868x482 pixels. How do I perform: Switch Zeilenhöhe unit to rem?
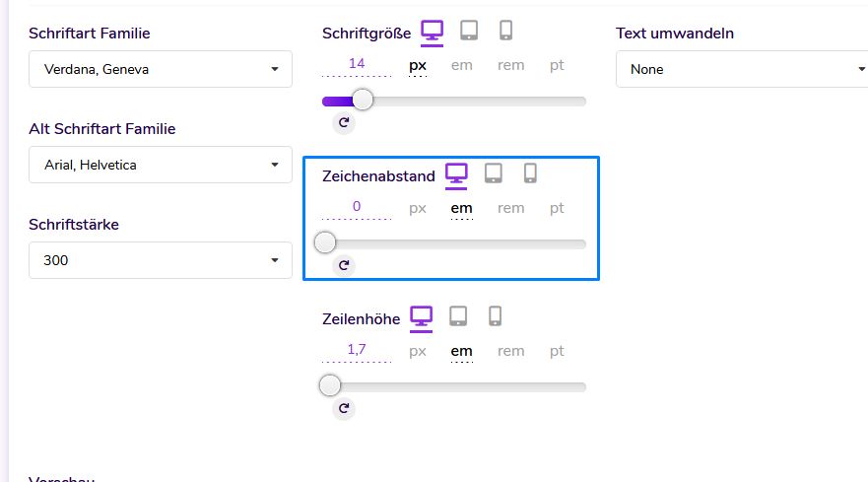point(510,351)
